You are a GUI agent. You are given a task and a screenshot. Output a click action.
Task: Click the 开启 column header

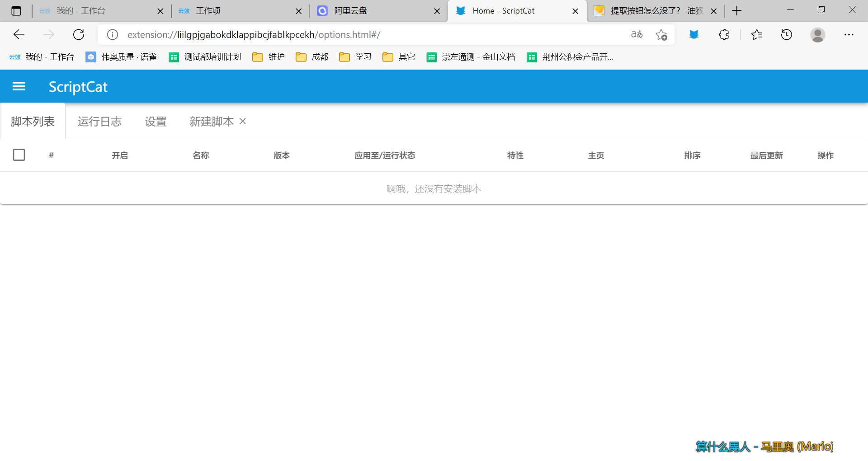coord(120,155)
